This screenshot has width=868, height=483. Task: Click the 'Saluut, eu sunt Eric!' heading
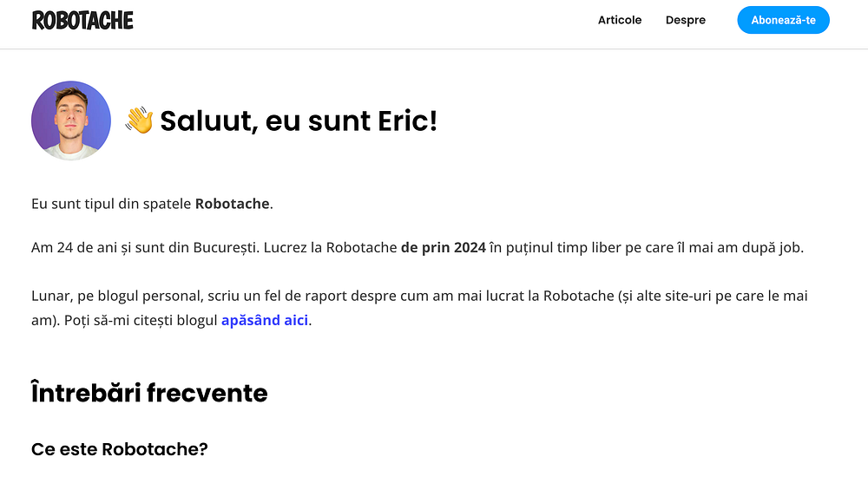pos(299,121)
